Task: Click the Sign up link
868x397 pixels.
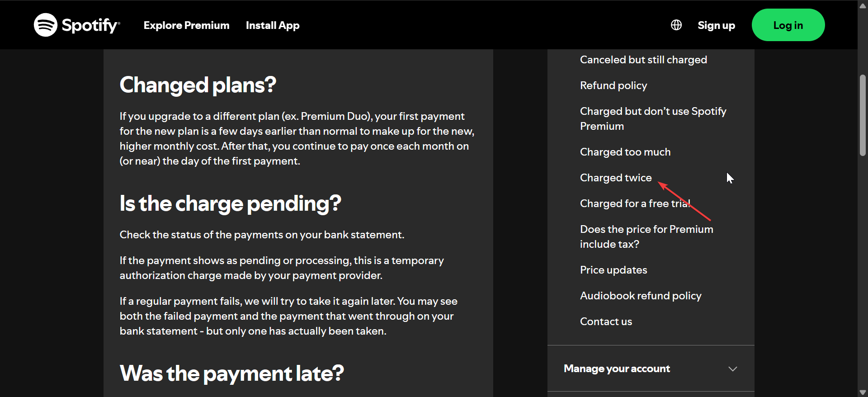Action: [x=716, y=25]
